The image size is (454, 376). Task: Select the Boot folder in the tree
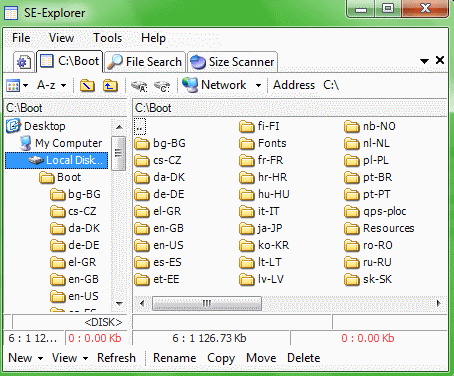pyautogui.click(x=60, y=177)
